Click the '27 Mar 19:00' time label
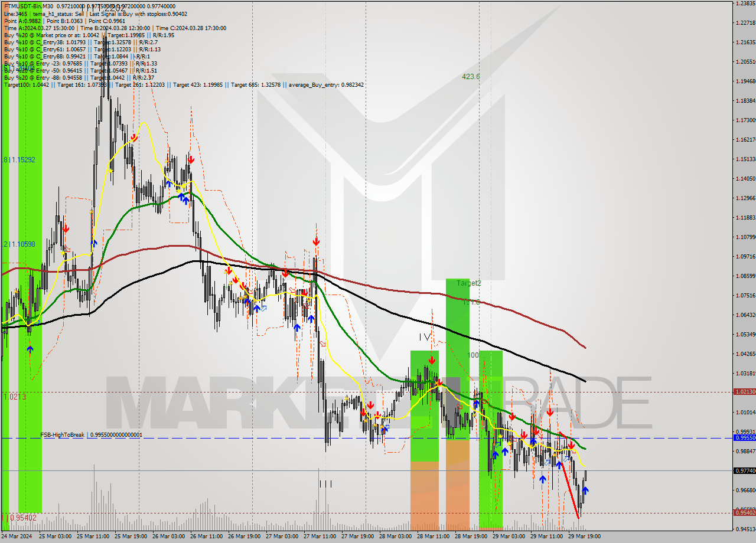 pyautogui.click(x=357, y=537)
